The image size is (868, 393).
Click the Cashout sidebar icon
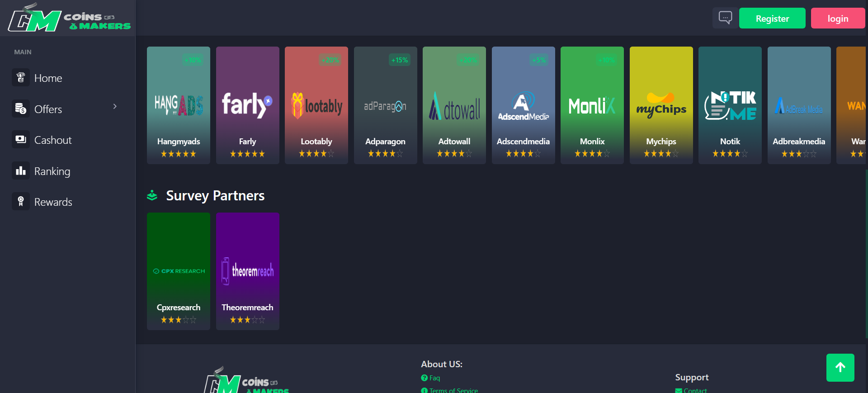(21, 140)
